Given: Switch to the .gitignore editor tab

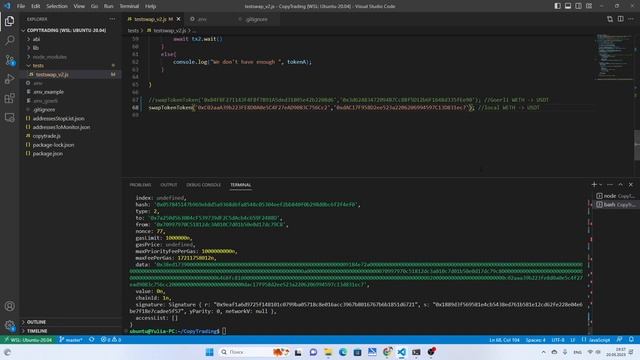Looking at the screenshot, I should tap(257, 19).
